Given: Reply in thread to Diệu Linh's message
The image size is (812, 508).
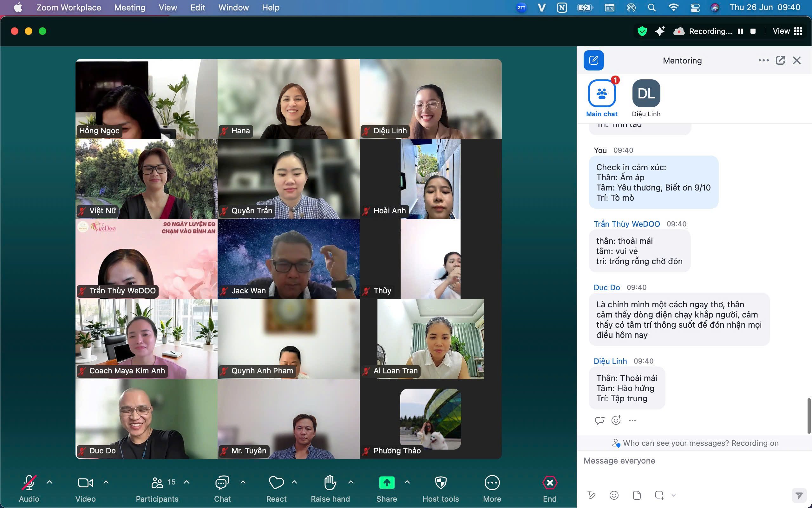Looking at the screenshot, I should point(599,420).
